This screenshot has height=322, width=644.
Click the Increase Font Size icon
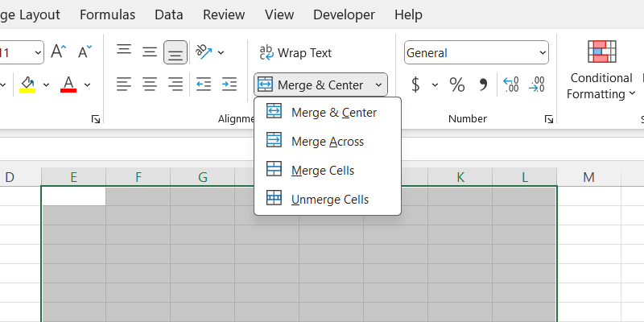[59, 52]
